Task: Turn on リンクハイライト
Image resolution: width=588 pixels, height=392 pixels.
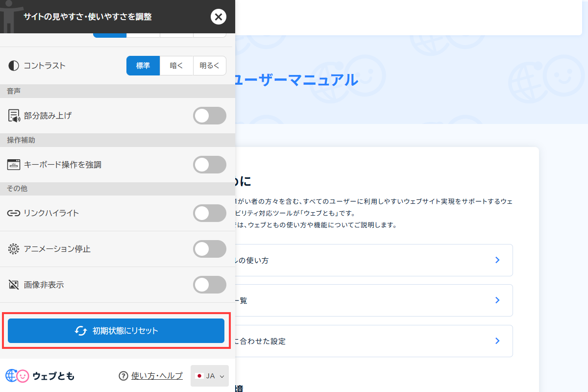Action: click(x=210, y=213)
